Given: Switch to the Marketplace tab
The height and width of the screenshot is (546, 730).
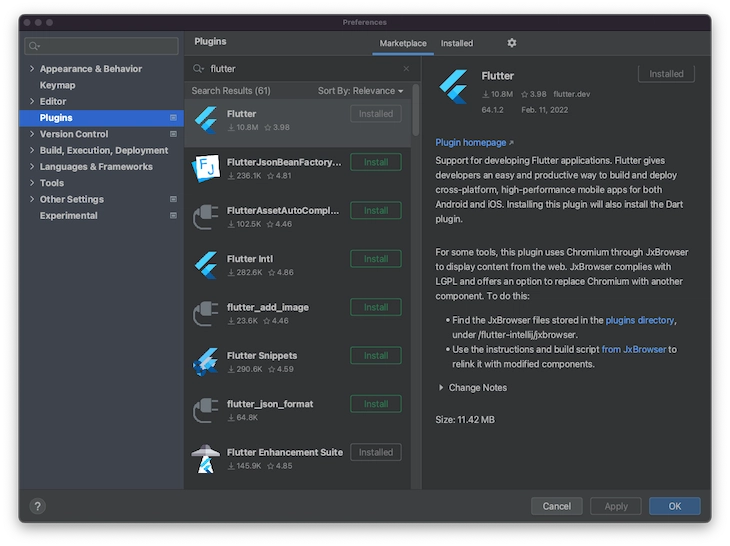Looking at the screenshot, I should click(403, 44).
